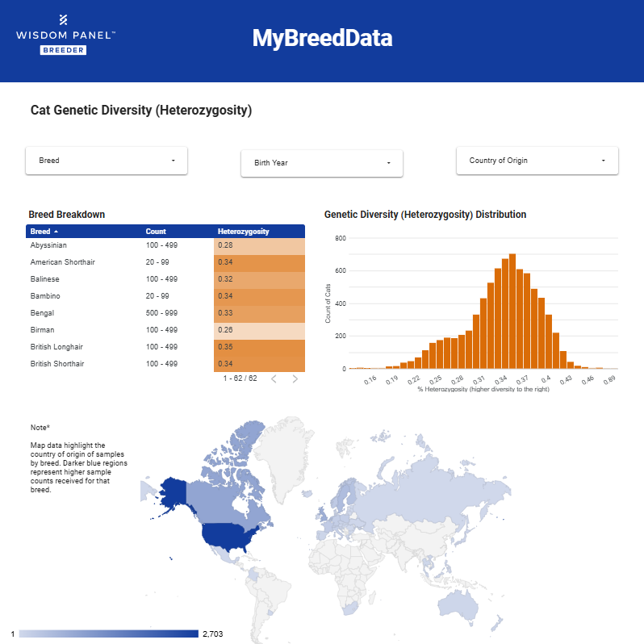Viewport: 644px width, 644px height.
Task: Go to next page of breed table
Action: tap(295, 378)
